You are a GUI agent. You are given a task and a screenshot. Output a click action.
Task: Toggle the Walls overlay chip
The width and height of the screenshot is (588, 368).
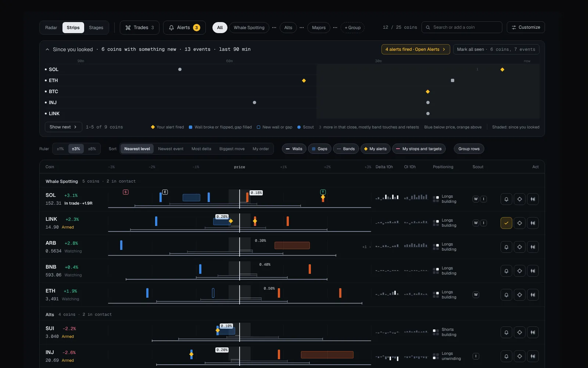(x=294, y=149)
